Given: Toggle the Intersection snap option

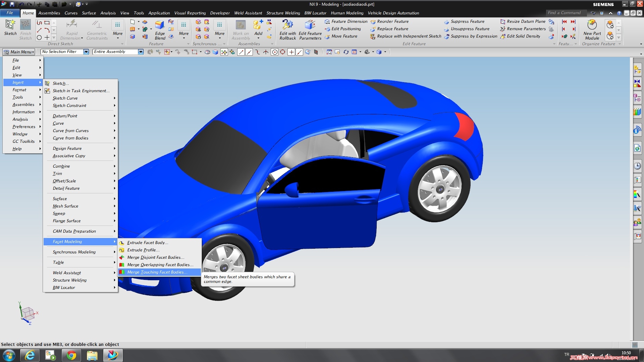Looking at the screenshot, I should pos(266,52).
